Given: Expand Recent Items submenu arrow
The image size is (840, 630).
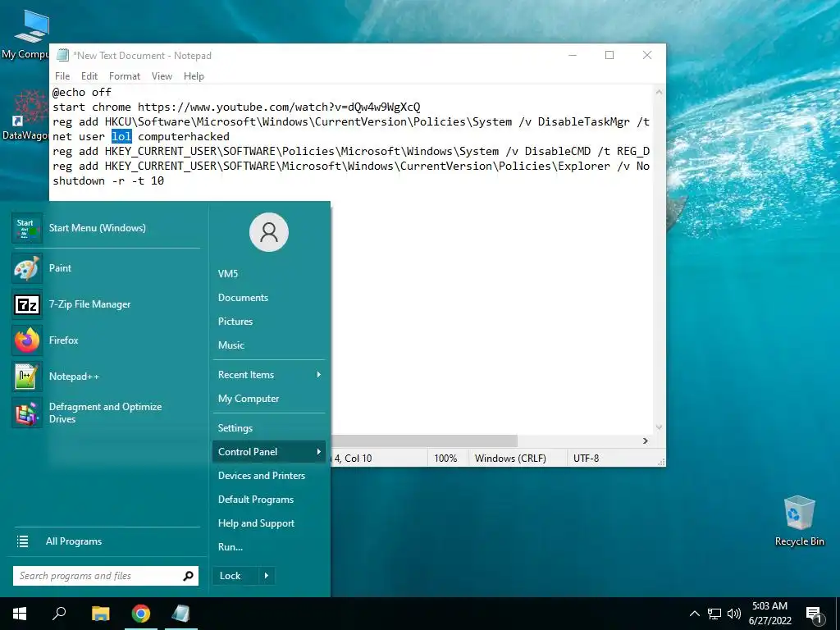Looking at the screenshot, I should click(x=319, y=375).
